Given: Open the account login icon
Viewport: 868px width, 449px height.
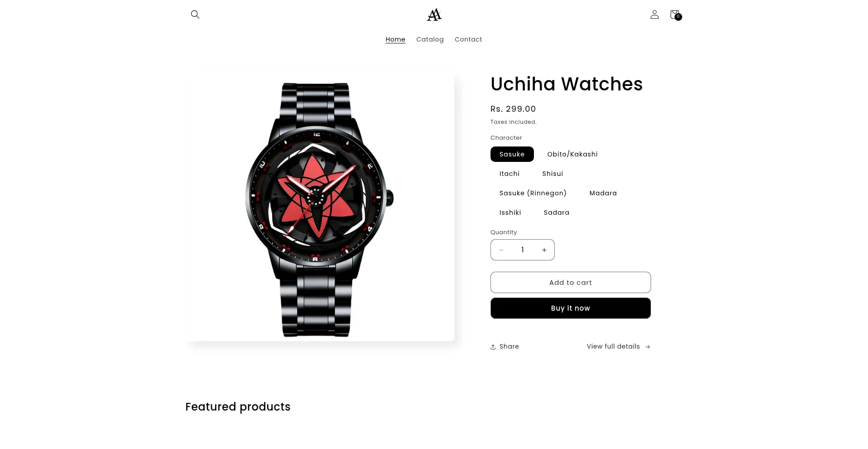Looking at the screenshot, I should click(x=654, y=14).
